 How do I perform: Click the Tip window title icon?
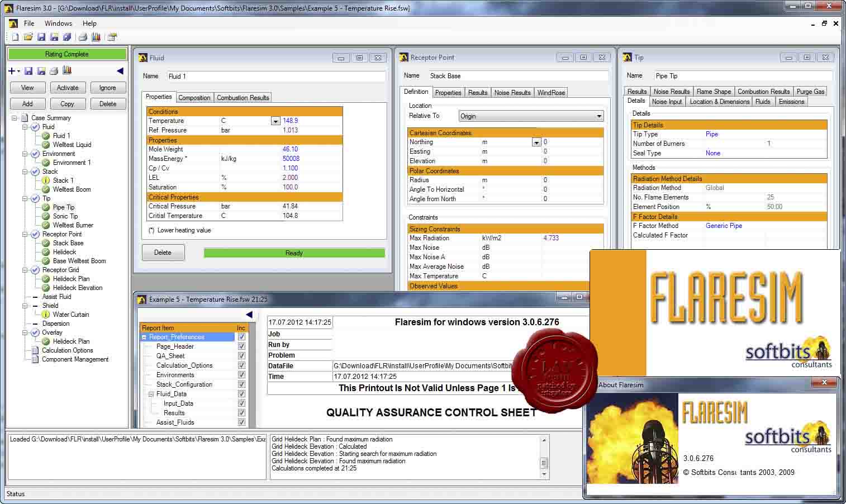pos(628,58)
